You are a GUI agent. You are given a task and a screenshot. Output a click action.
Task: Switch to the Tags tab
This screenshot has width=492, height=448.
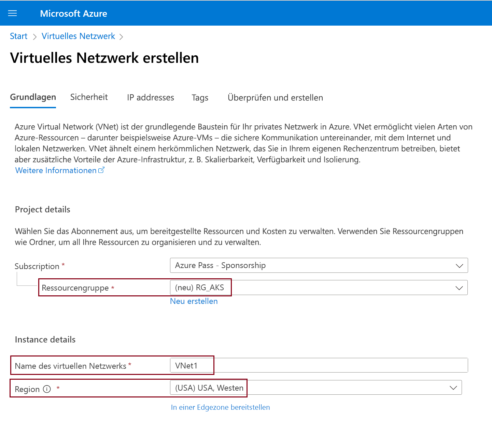(x=200, y=98)
